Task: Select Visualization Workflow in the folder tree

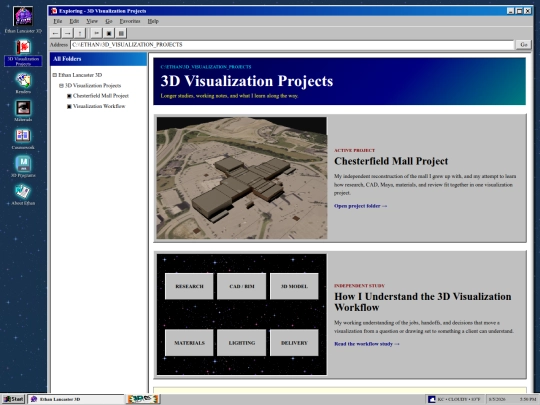Action: pos(99,106)
